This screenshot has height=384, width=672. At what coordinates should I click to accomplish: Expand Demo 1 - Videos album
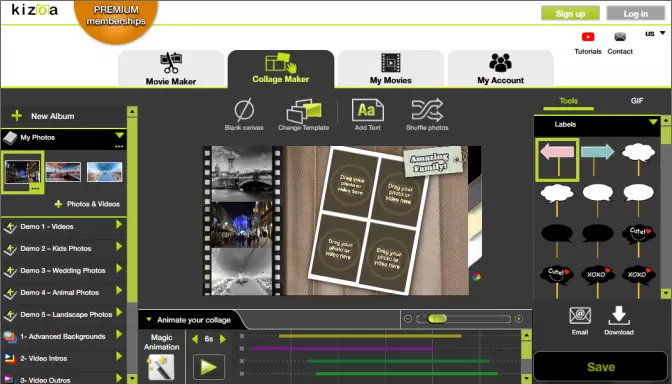pos(119,225)
